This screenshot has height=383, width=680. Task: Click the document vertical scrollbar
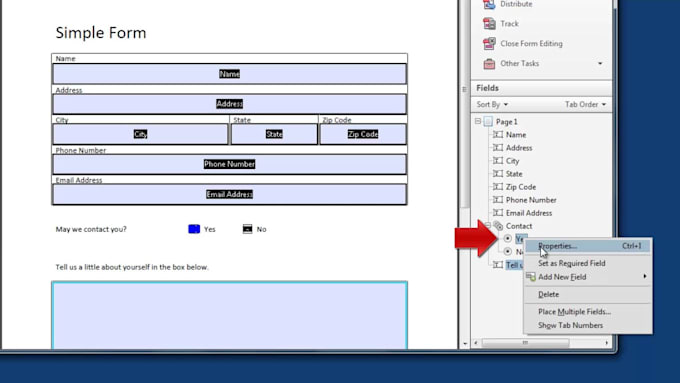click(x=464, y=104)
